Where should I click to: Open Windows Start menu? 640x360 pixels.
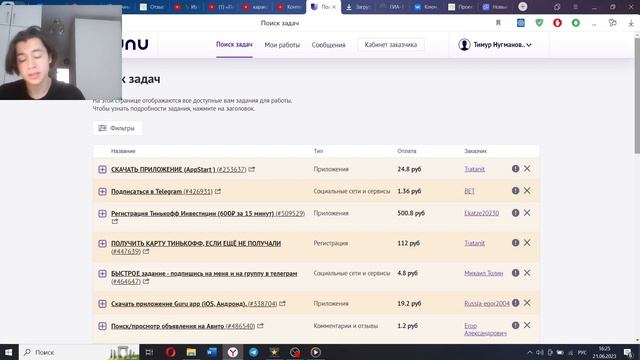click(9, 352)
